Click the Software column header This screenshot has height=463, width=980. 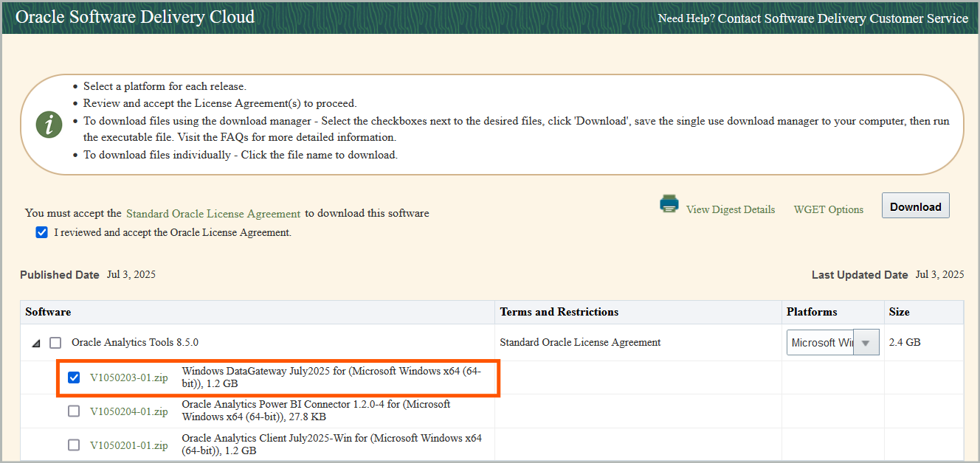coord(48,312)
